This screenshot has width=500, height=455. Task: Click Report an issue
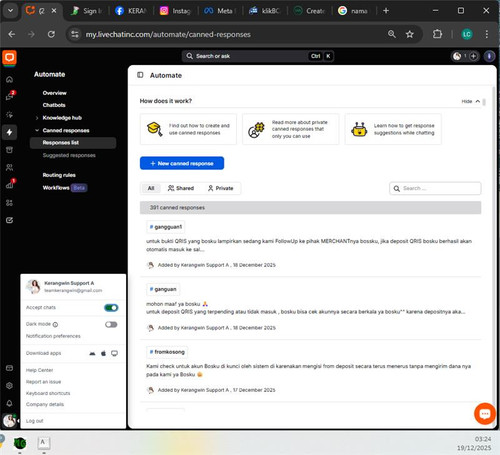pyautogui.click(x=43, y=382)
